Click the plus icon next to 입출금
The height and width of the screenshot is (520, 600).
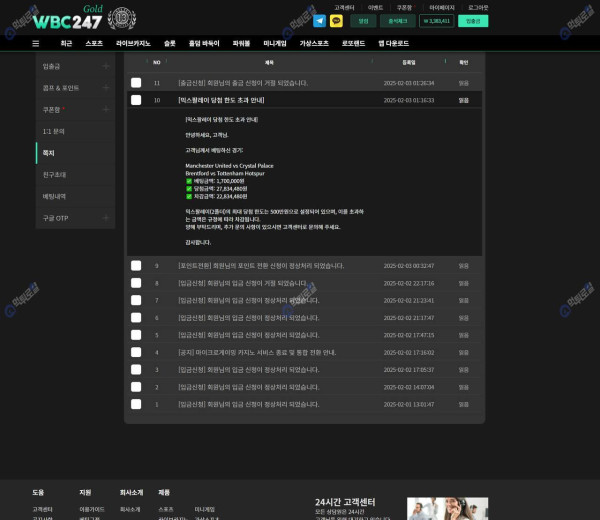click(106, 66)
